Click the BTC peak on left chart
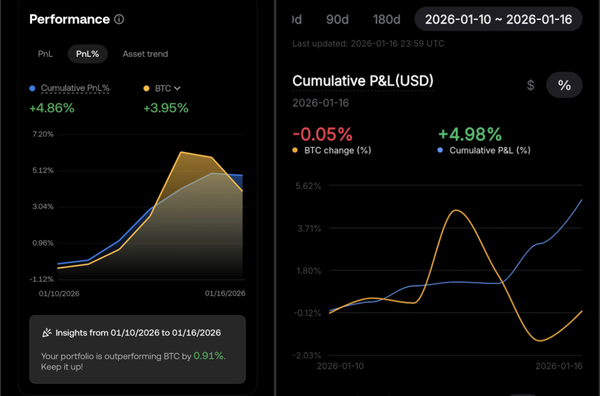The height and width of the screenshot is (396, 600). [x=181, y=152]
